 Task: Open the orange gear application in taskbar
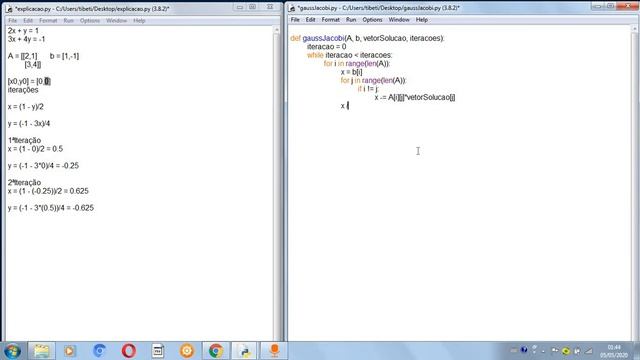point(187,351)
